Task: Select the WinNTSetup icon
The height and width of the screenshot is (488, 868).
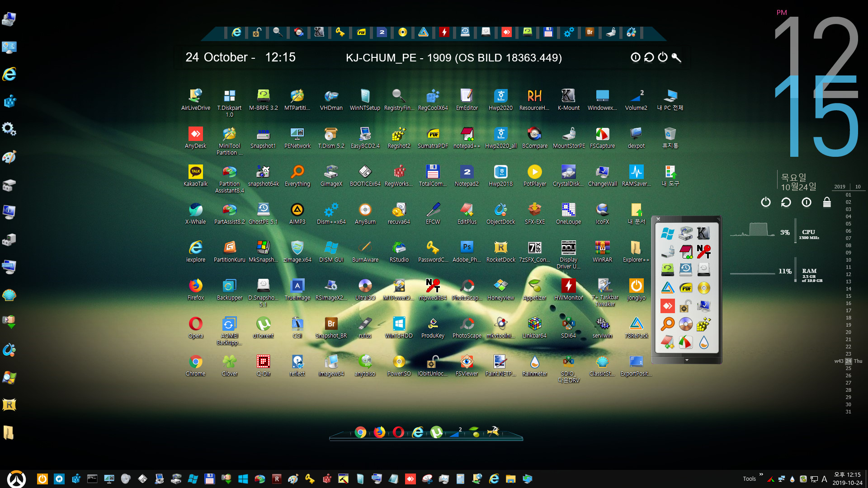Action: click(365, 99)
